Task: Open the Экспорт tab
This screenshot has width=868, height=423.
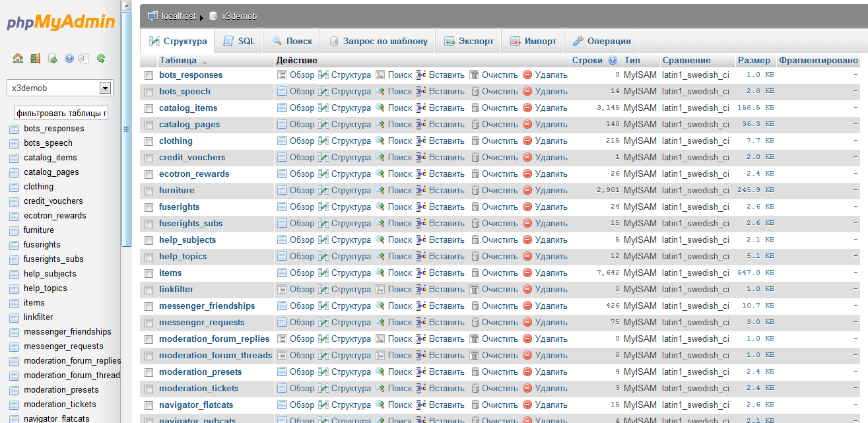Action: pos(469,40)
